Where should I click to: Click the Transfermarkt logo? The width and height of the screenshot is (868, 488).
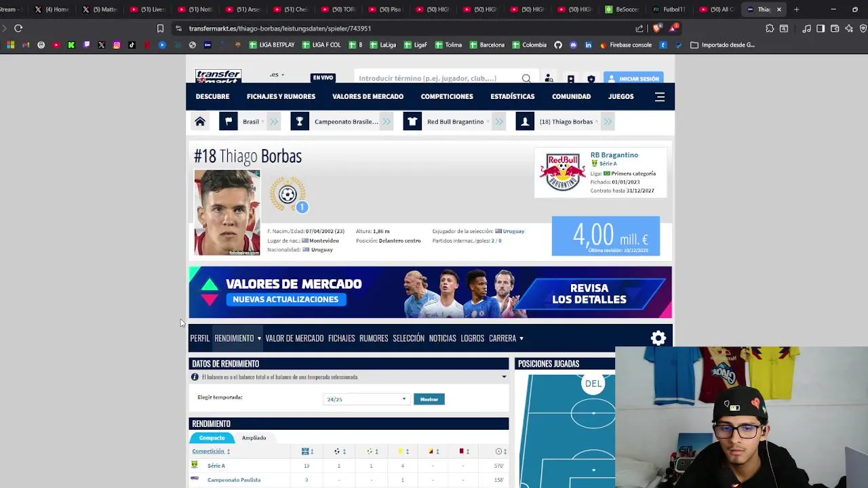tap(218, 76)
